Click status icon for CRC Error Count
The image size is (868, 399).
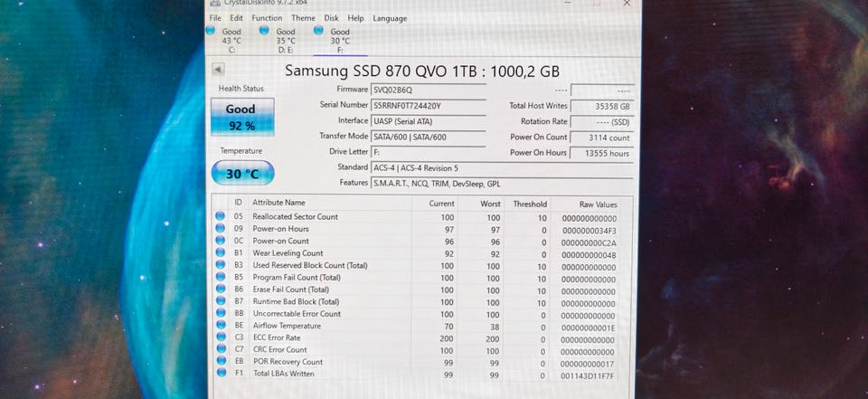[222, 349]
